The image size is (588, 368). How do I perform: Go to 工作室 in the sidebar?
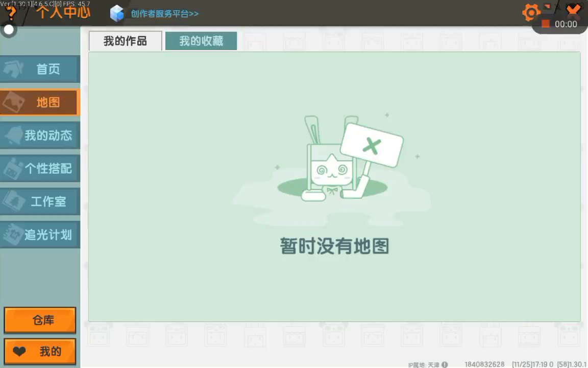[x=40, y=201]
